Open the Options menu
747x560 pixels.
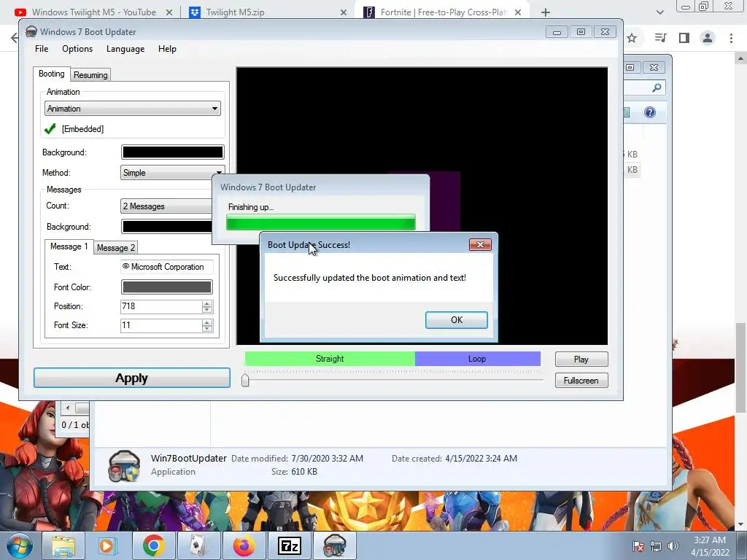point(77,49)
